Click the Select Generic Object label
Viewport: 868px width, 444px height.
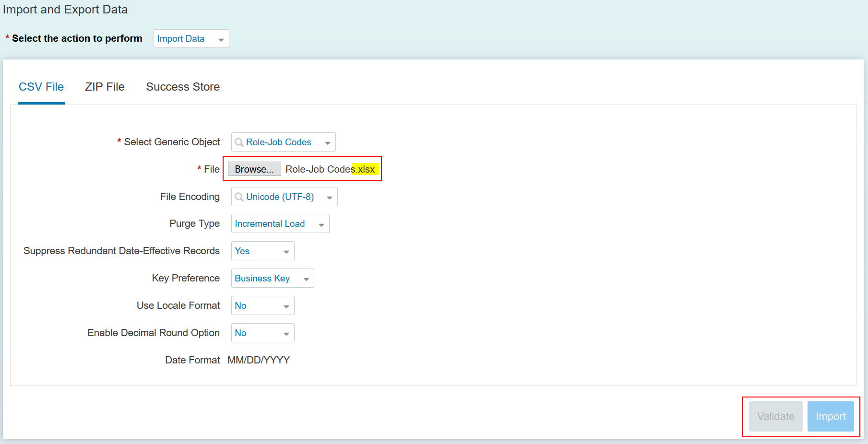(x=172, y=142)
